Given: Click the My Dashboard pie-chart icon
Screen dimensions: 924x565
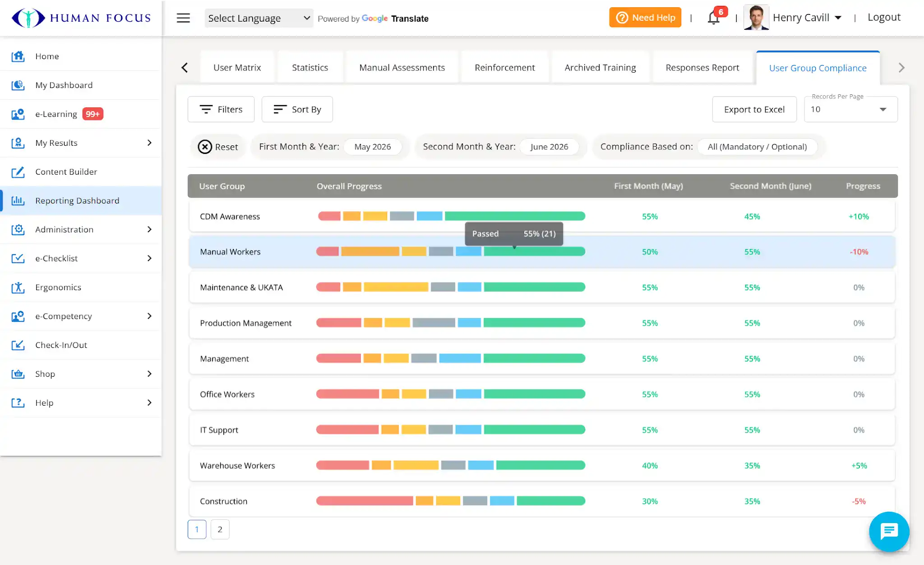Looking at the screenshot, I should click(x=18, y=85).
